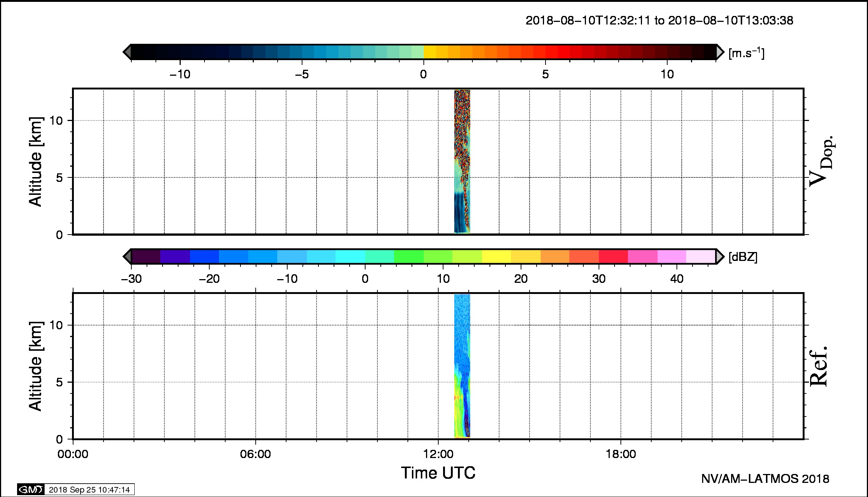Click the pink 35 dBZ color swatch
The height and width of the screenshot is (497, 868).
(x=642, y=256)
